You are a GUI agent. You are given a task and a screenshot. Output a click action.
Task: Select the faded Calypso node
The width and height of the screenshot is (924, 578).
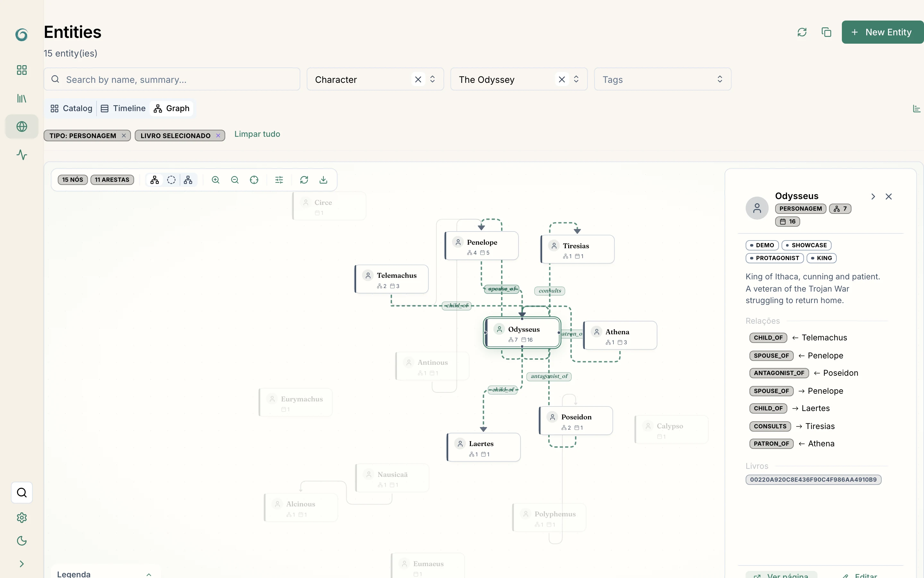tap(671, 430)
